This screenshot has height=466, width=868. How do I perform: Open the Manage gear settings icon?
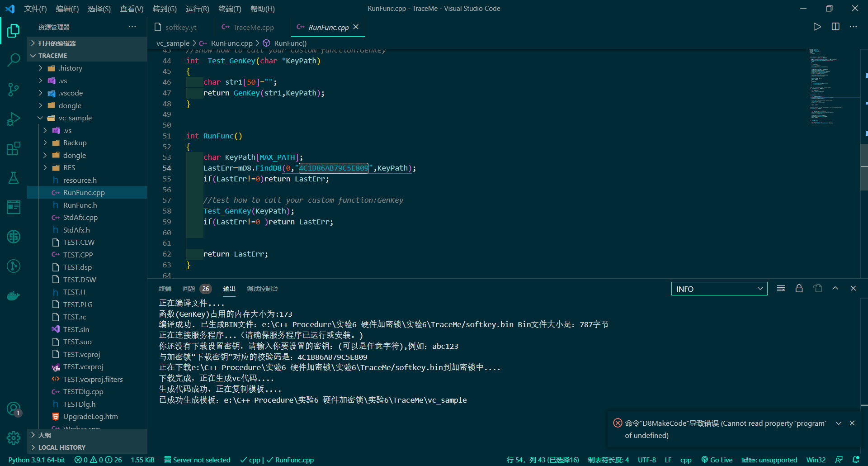tap(14, 438)
